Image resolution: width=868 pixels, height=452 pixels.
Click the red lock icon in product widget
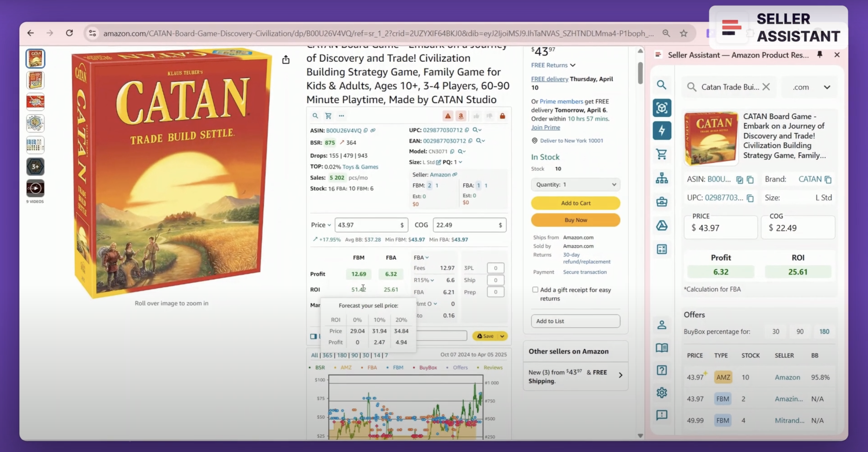coord(502,116)
